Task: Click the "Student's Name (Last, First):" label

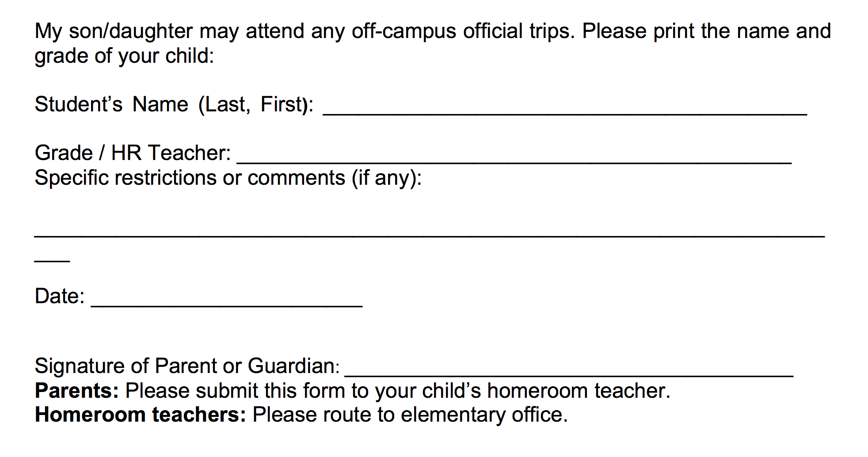Action: pos(174,105)
